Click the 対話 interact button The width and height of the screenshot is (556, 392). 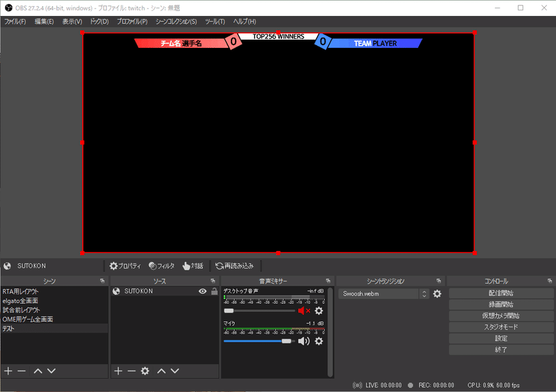(193, 266)
